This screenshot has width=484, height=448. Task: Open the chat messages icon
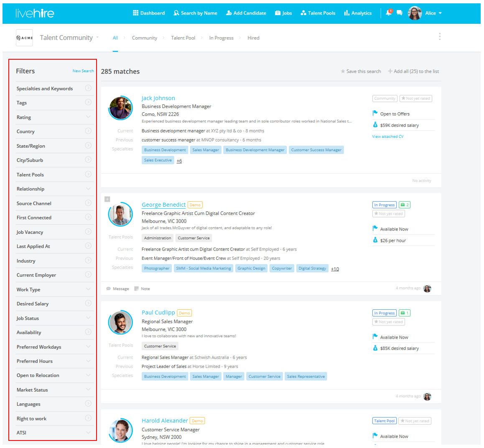(400, 13)
